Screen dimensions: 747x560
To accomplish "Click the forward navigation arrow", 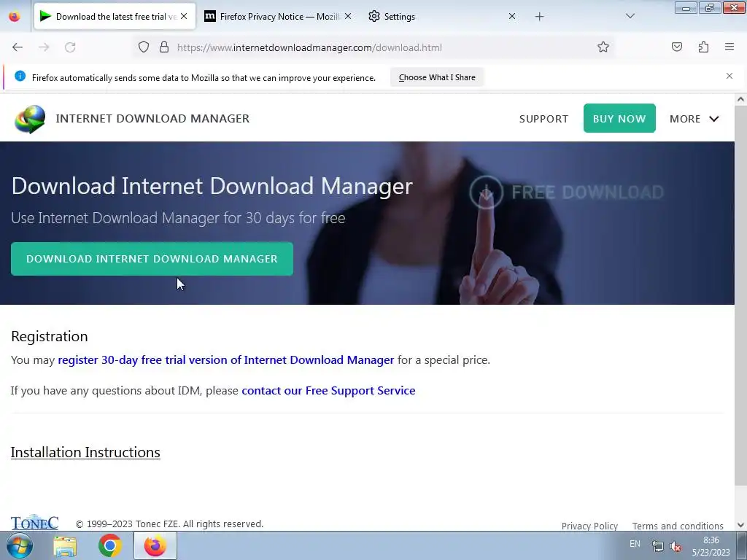I will (x=44, y=47).
